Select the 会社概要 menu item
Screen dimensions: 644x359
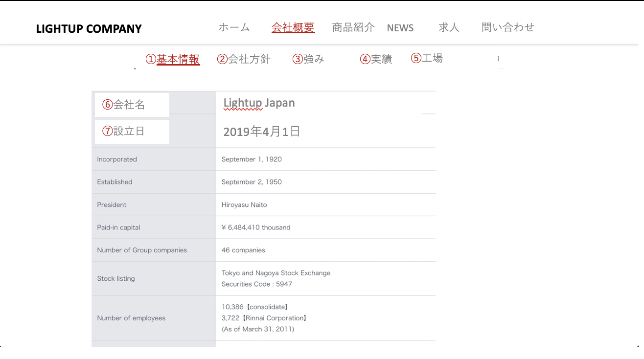pyautogui.click(x=293, y=27)
